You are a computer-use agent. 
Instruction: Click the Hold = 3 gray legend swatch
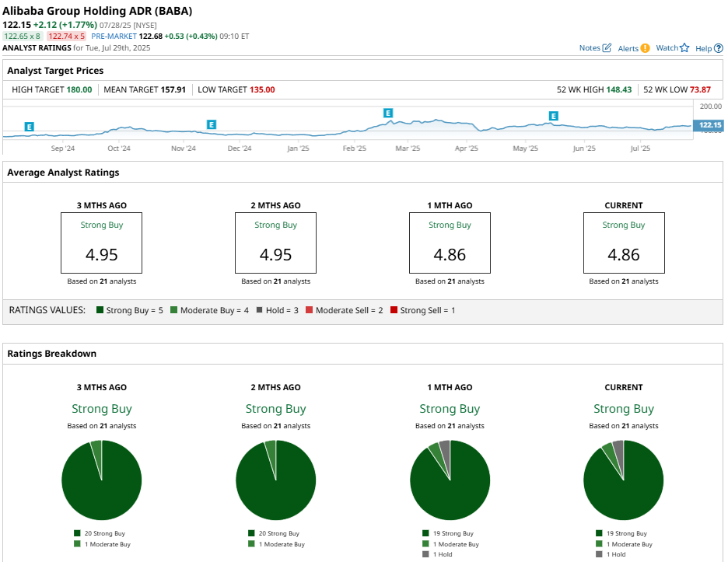(x=260, y=310)
